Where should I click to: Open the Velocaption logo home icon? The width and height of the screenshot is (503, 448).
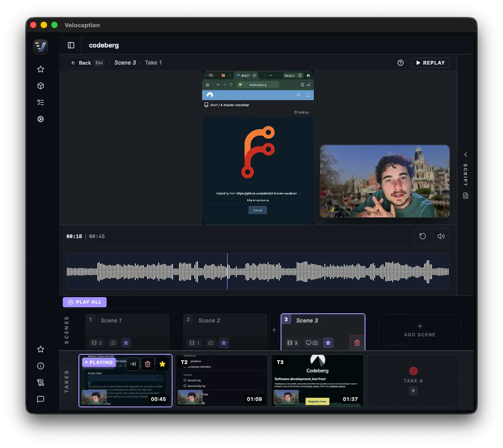[41, 47]
